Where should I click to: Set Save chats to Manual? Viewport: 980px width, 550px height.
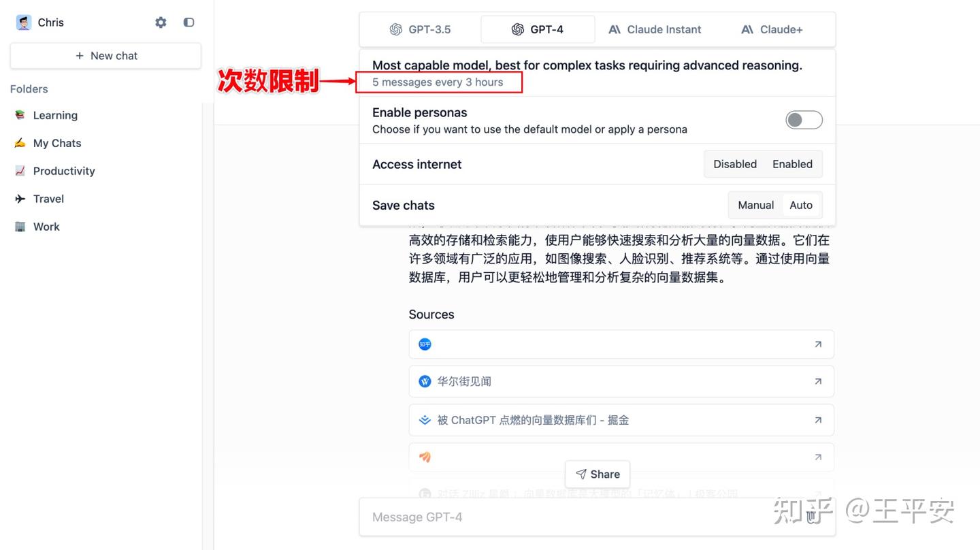pyautogui.click(x=755, y=205)
